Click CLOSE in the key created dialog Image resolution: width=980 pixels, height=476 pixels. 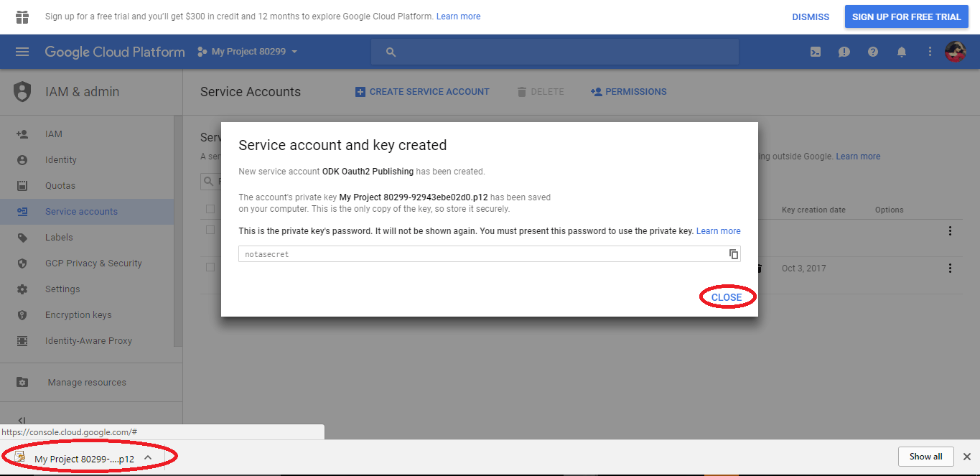pos(727,297)
